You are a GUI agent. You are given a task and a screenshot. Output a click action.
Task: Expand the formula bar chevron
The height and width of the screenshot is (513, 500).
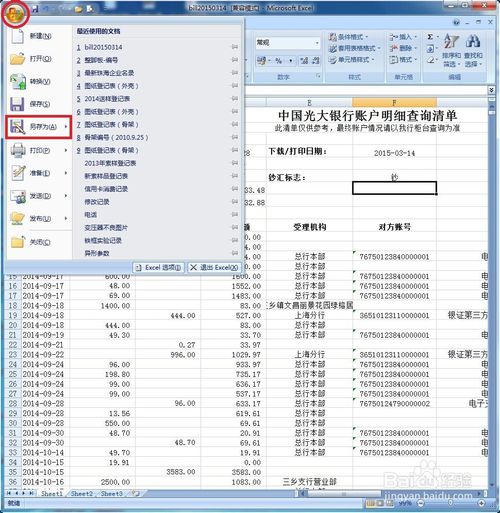pos(491,90)
